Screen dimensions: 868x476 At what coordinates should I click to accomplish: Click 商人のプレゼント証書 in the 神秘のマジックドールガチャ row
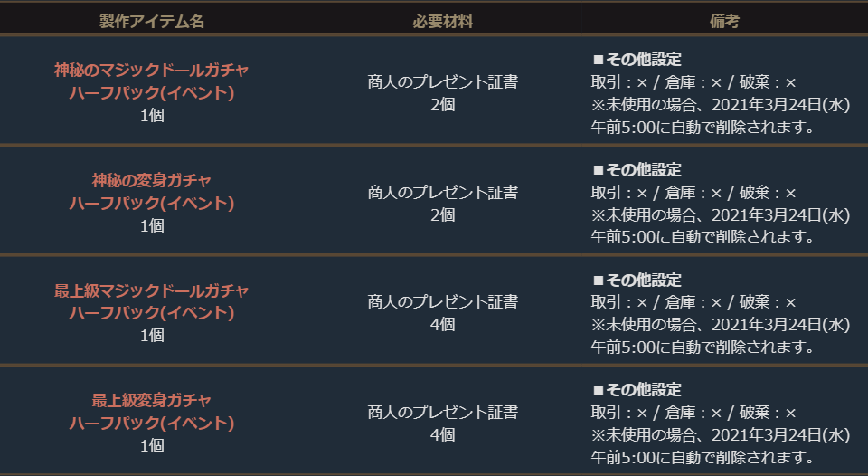click(442, 82)
